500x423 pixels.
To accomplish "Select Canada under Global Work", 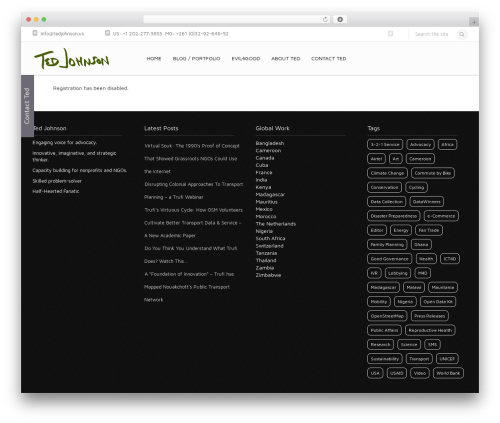I will click(265, 158).
